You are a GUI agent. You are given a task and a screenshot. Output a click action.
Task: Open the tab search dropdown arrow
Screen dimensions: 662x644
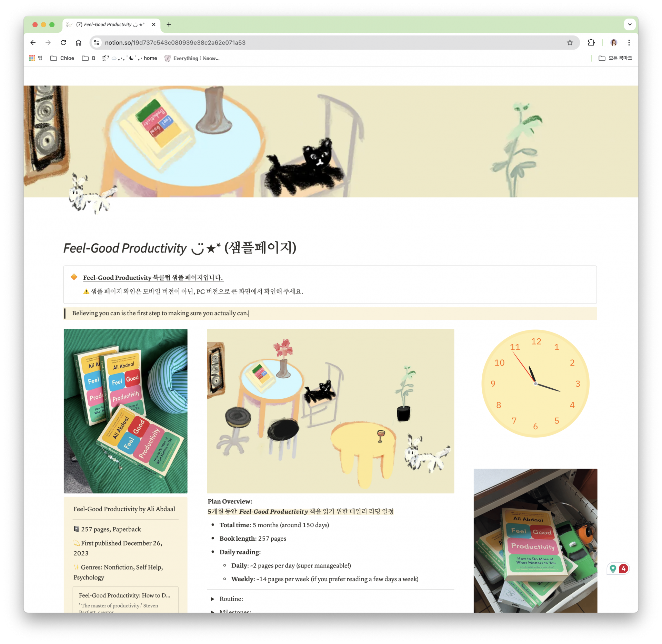coord(630,24)
